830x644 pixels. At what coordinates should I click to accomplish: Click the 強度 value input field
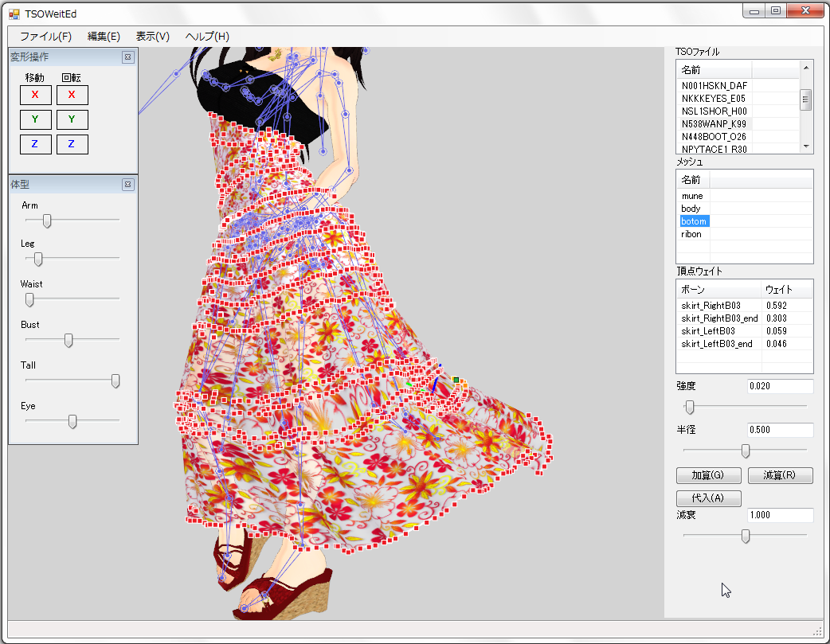(x=780, y=386)
